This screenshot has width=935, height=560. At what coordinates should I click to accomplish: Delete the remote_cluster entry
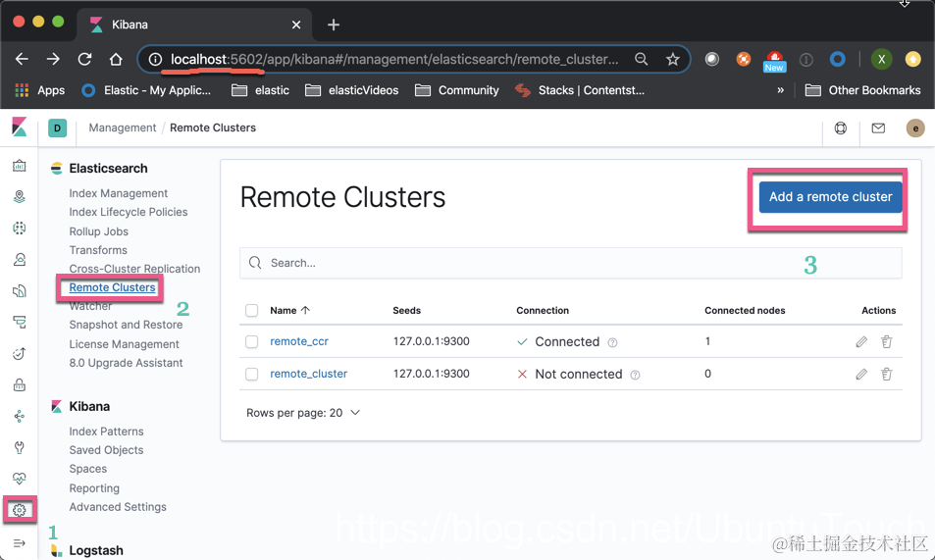click(887, 374)
